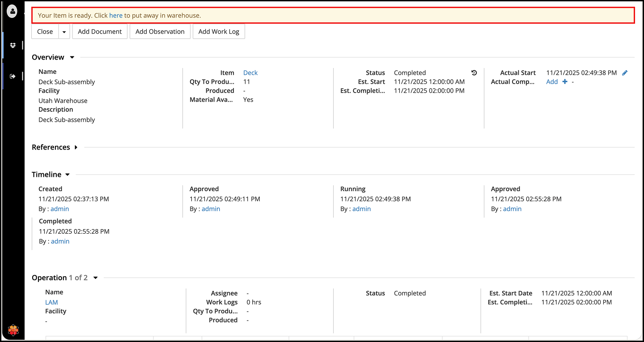Open the user profile avatar icon
644x342 pixels.
click(13, 11)
